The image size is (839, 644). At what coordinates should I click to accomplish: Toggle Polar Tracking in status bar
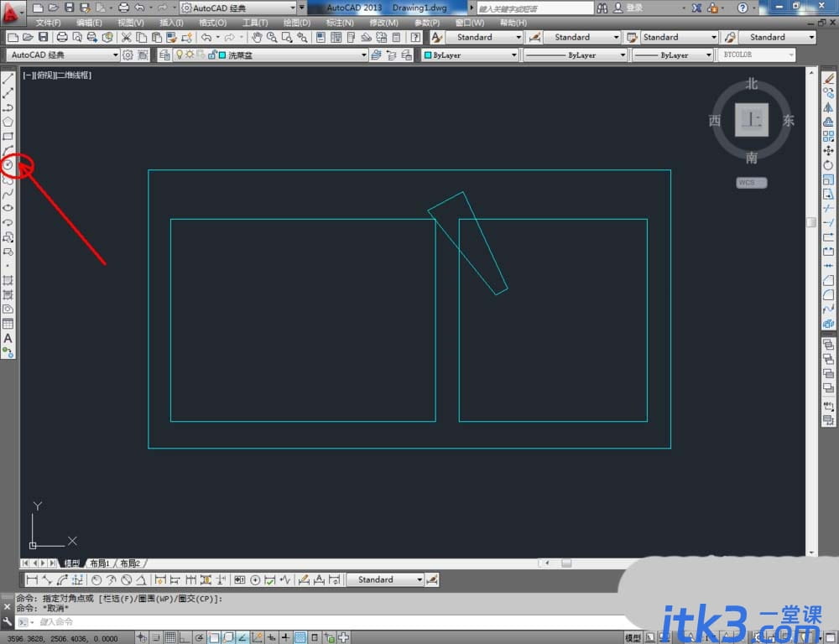click(199, 637)
